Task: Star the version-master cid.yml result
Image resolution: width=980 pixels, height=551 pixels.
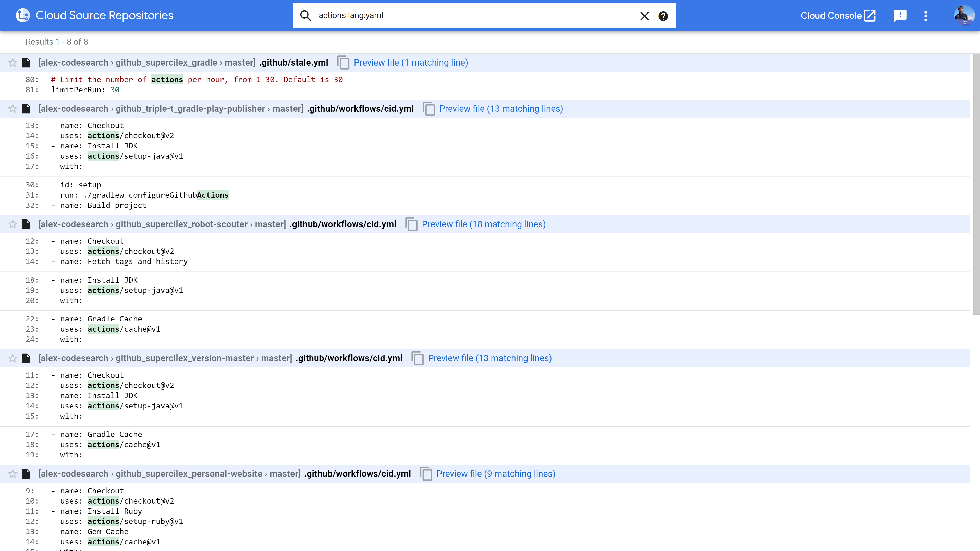Action: tap(13, 358)
